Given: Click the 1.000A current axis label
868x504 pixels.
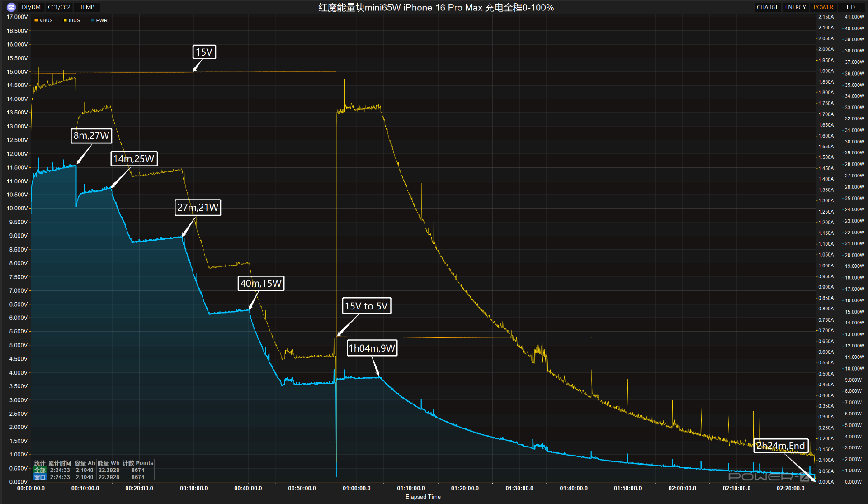Looking at the screenshot, I should tap(826, 266).
